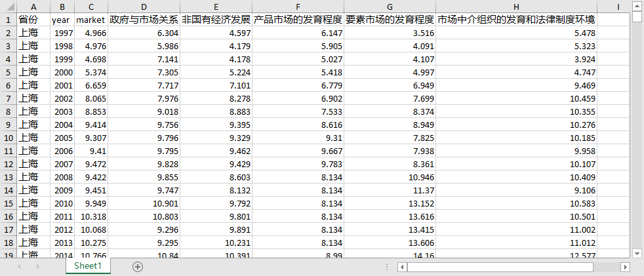Select cell containing 8.883

click(216, 111)
